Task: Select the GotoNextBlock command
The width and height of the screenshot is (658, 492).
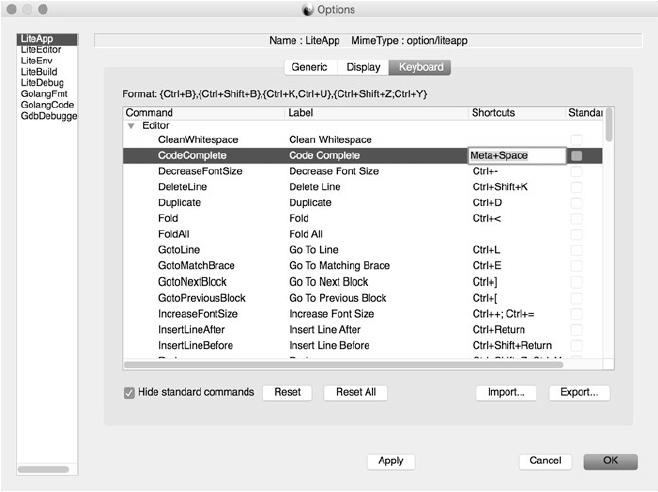Action: [x=192, y=282]
